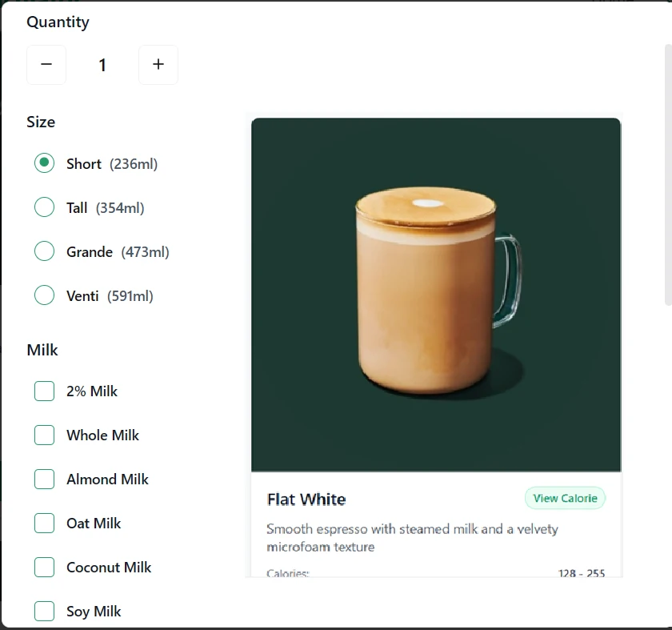The width and height of the screenshot is (672, 630).
Task: Click the Flat White product image
Action: click(436, 294)
